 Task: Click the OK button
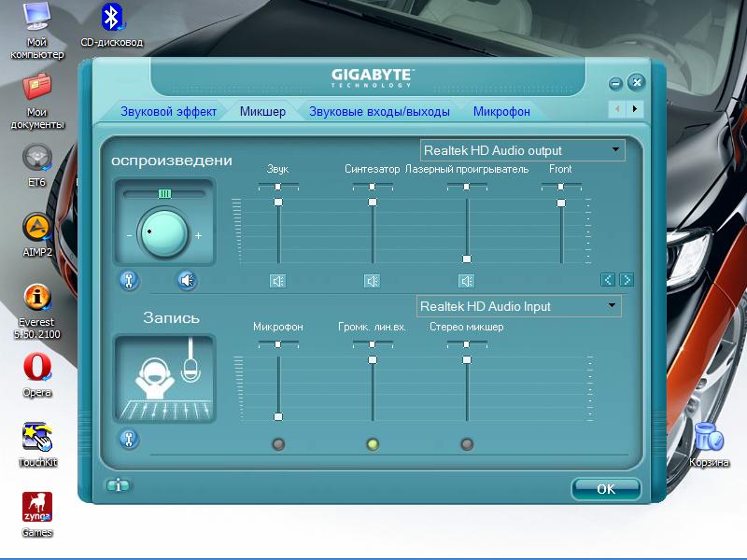point(606,489)
